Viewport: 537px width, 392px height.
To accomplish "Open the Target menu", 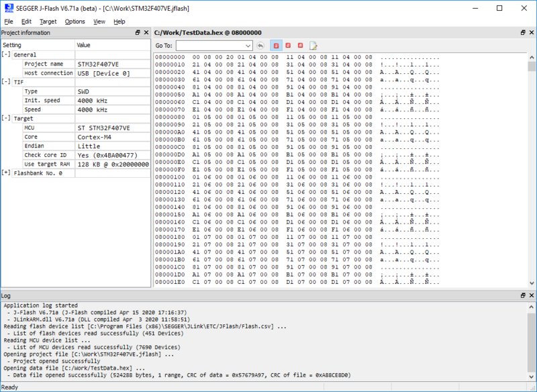I will click(48, 21).
